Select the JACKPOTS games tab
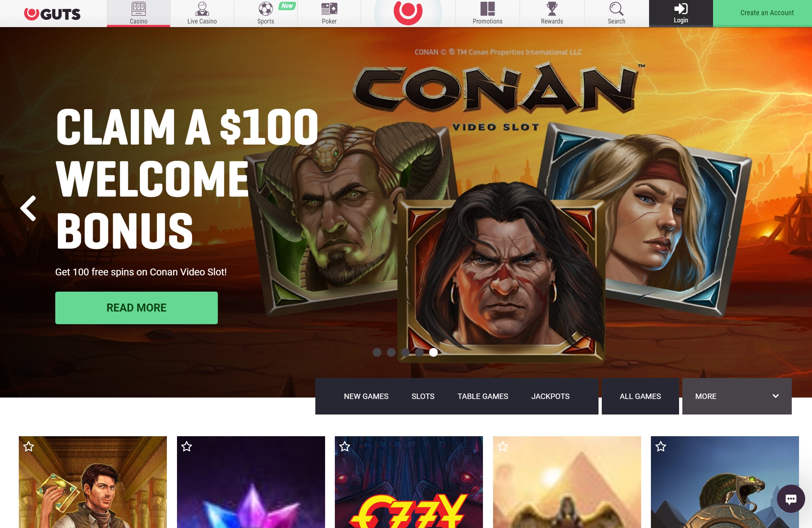 point(550,396)
